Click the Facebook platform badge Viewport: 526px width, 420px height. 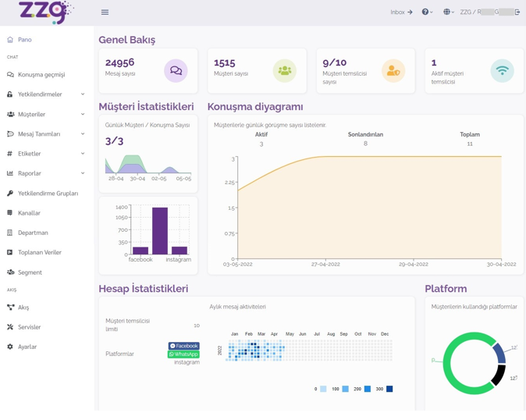pyautogui.click(x=184, y=346)
